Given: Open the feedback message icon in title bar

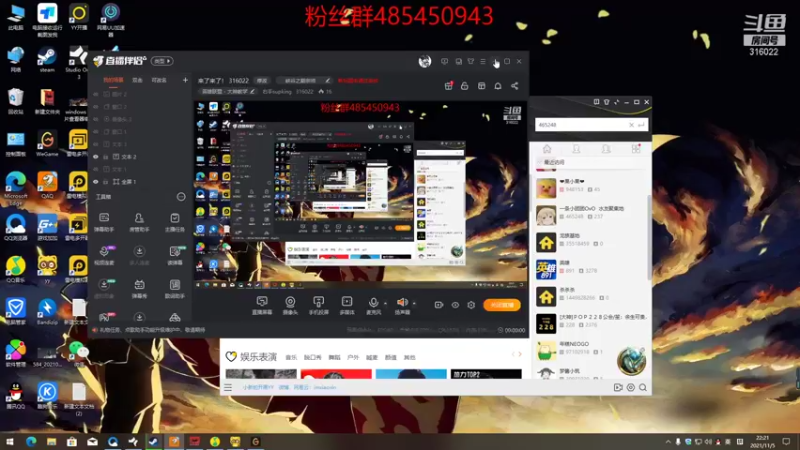Looking at the screenshot, I should pyautogui.click(x=444, y=61).
